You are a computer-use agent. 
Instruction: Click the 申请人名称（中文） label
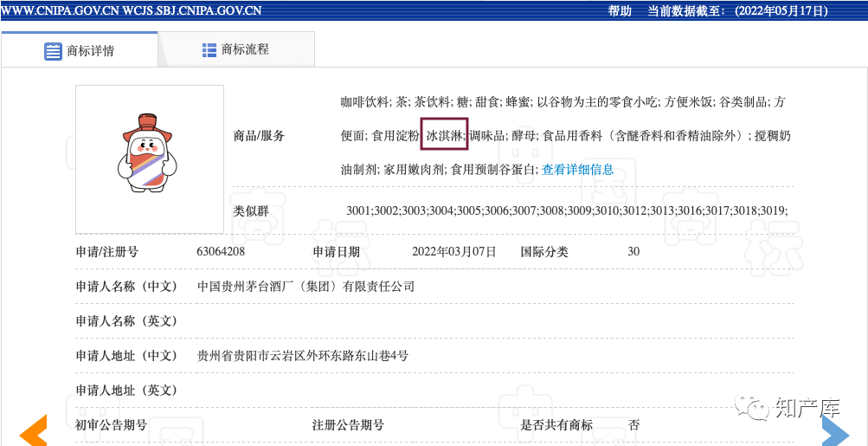126,287
